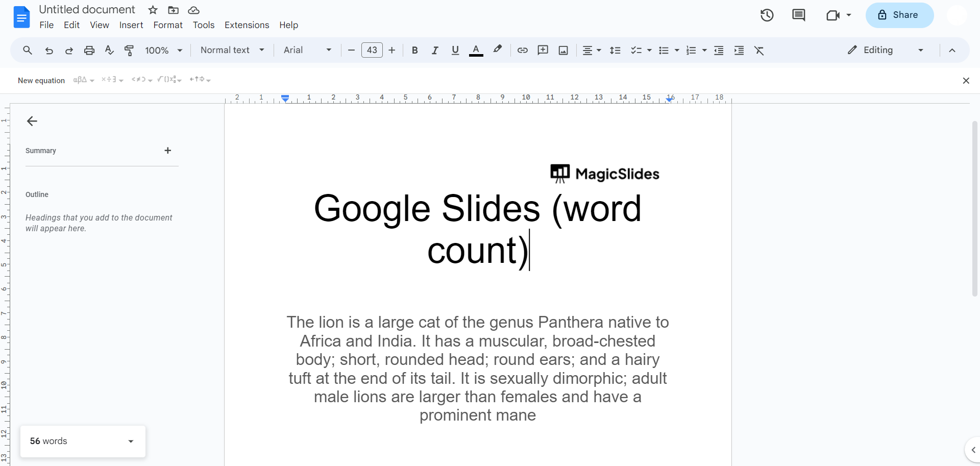The image size is (980, 466).
Task: Toggle Italic formatting
Action: coord(435,50)
